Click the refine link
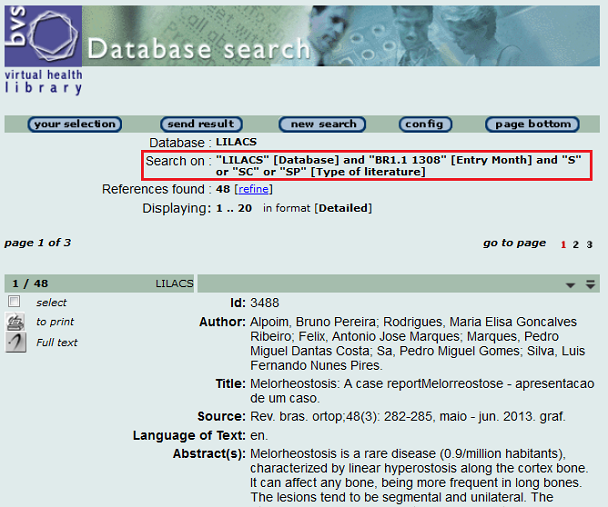This screenshot has height=507, width=608. point(254,189)
